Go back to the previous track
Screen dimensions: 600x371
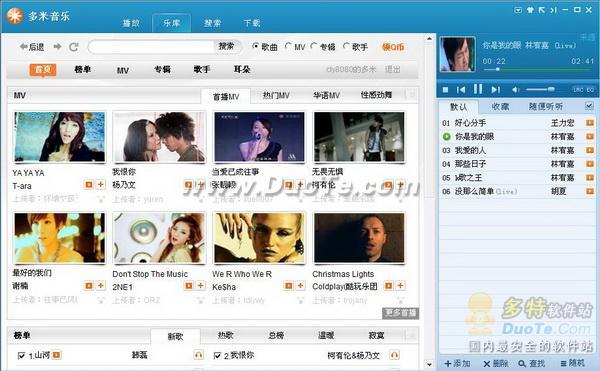point(461,89)
